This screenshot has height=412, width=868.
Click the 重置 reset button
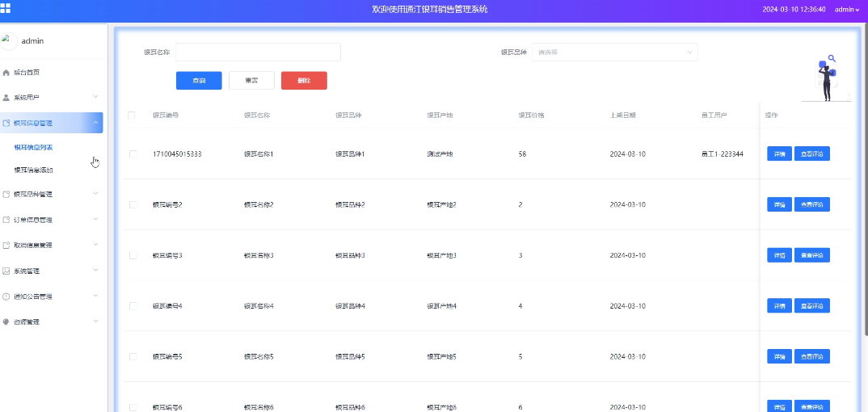(251, 81)
